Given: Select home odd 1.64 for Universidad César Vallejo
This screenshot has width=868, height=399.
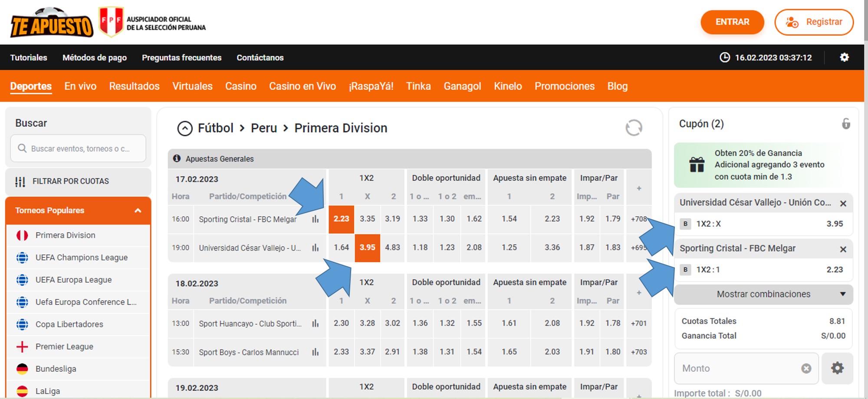Looking at the screenshot, I should pos(342,247).
